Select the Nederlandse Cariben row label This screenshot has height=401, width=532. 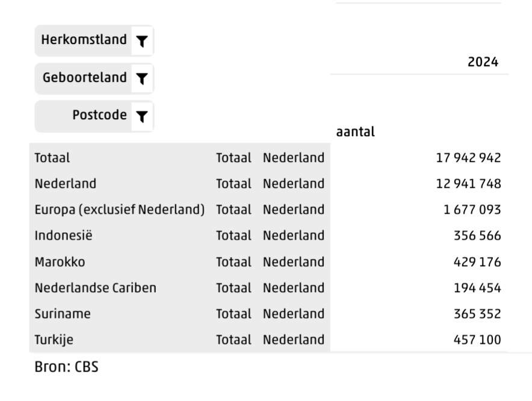pos(95,288)
